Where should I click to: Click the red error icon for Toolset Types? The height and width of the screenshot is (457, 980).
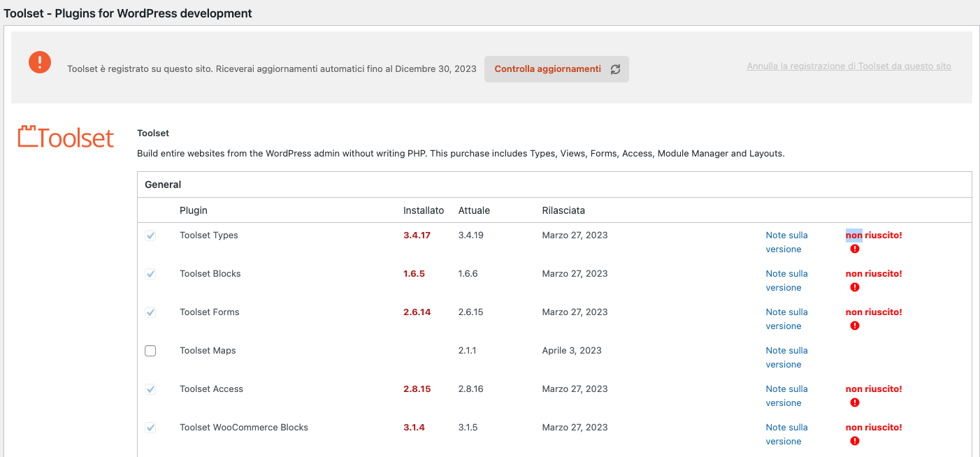pos(854,249)
